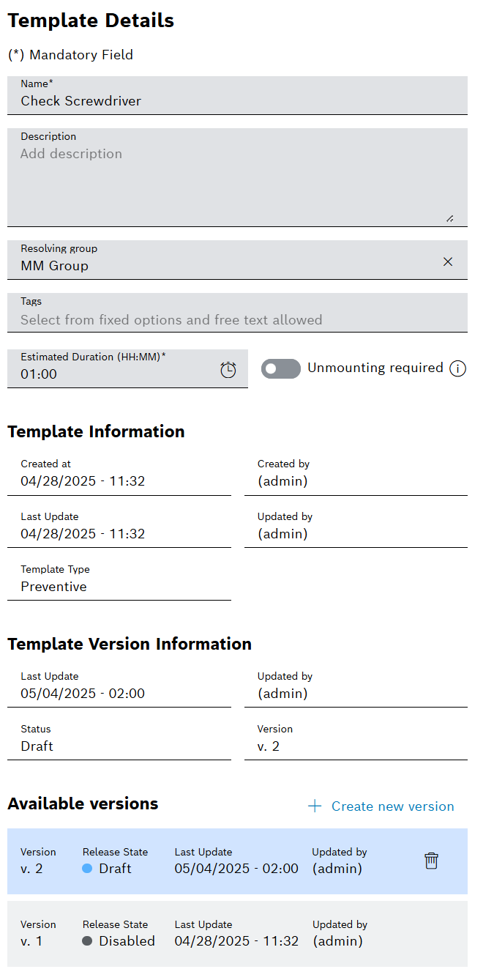Show info about Unmounting required
Screen dimensions: 494x980
pyautogui.click(x=457, y=368)
